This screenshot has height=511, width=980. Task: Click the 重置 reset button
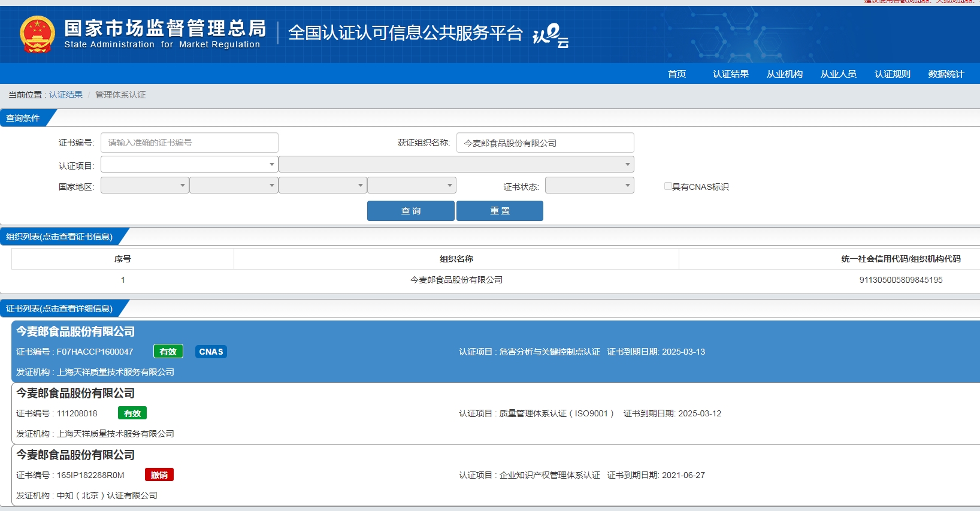500,211
